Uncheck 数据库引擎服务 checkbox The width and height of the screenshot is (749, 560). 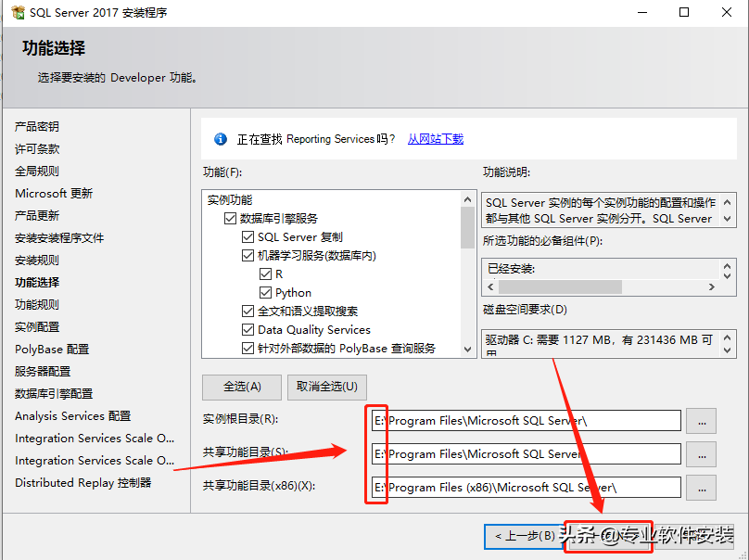coord(230,219)
